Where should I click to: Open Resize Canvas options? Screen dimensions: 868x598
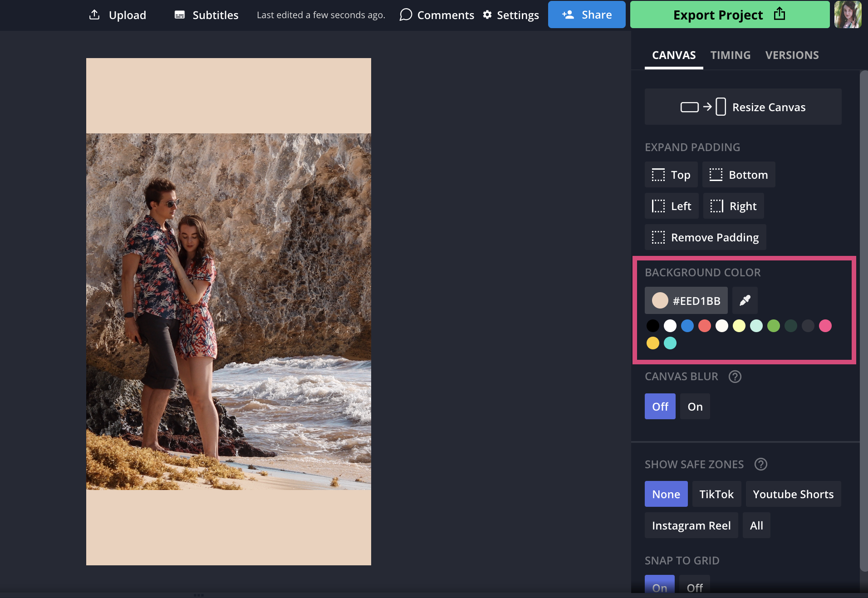[x=743, y=107]
